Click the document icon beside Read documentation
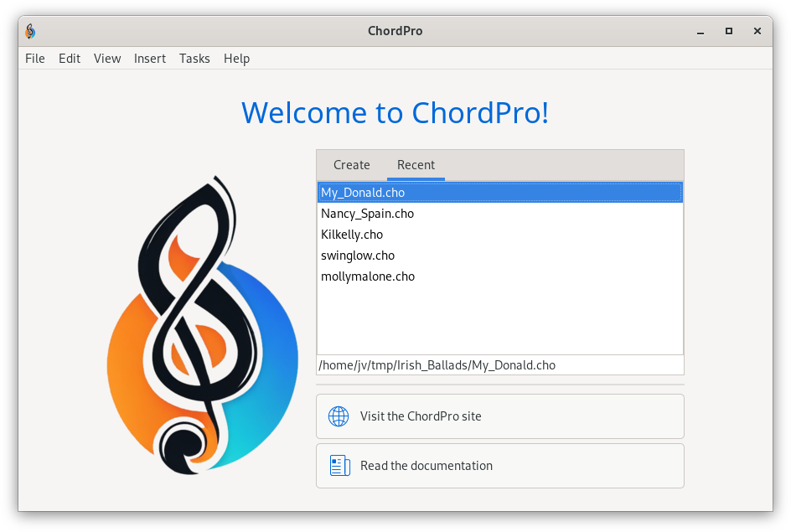The width and height of the screenshot is (791, 532). coord(340,466)
